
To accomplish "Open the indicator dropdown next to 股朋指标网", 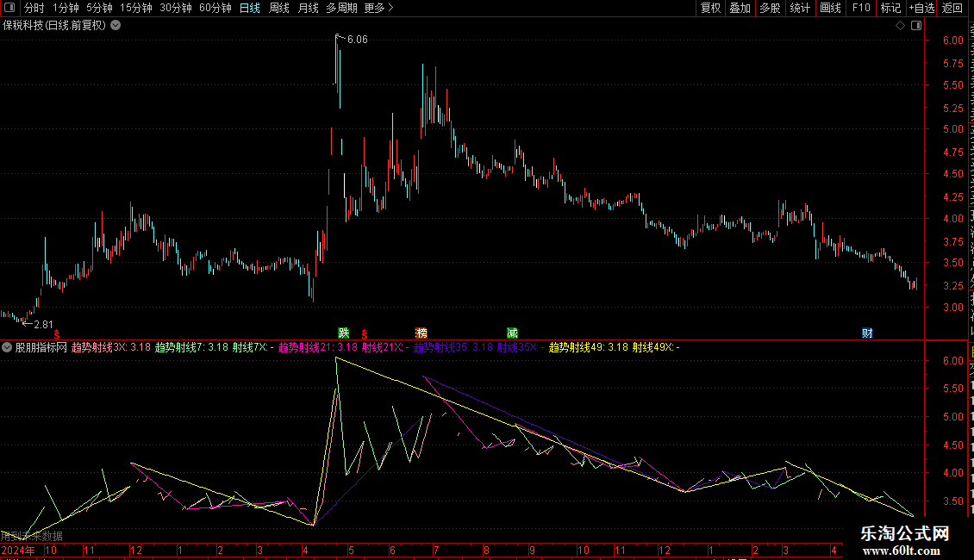I will (x=7, y=348).
